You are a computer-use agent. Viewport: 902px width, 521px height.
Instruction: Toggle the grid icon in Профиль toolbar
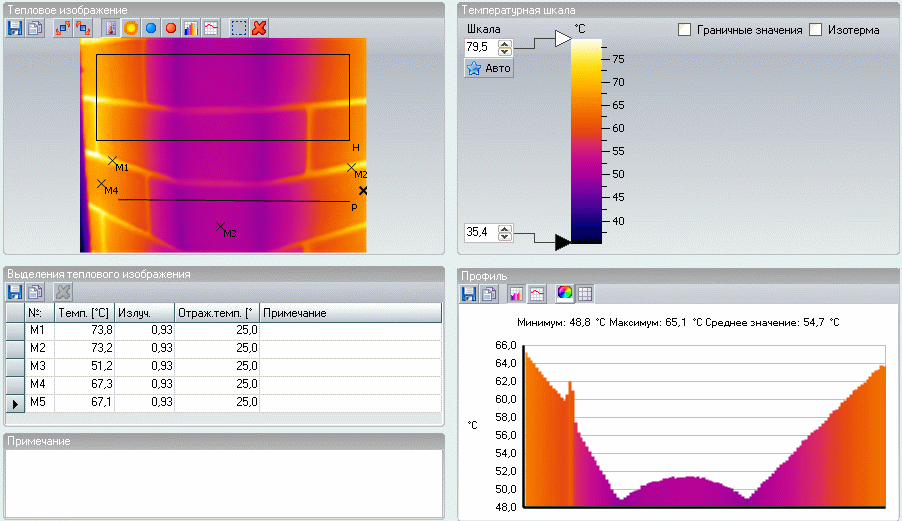585,293
